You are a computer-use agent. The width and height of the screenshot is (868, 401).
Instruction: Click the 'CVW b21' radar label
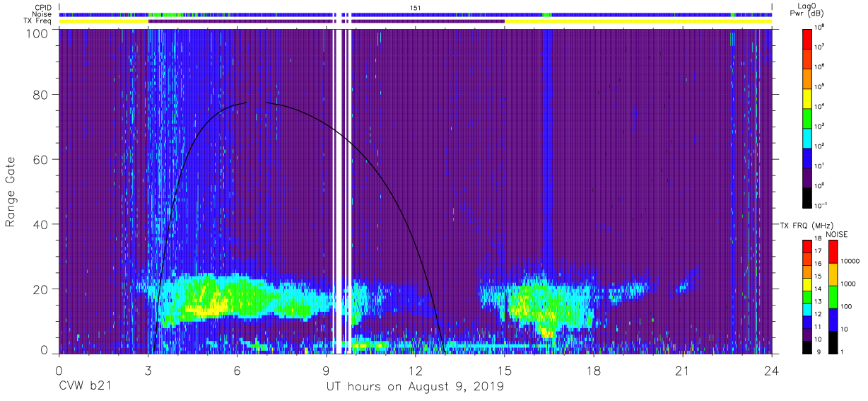[85, 387]
